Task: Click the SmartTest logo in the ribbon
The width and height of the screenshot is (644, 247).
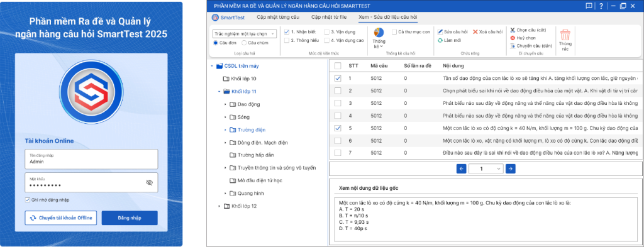Action: click(215, 17)
